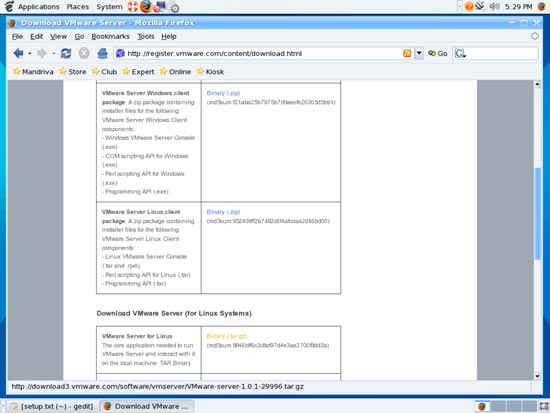The image size is (550, 413).
Task: Click the vertical scrollbar thumb
Action: (x=537, y=214)
